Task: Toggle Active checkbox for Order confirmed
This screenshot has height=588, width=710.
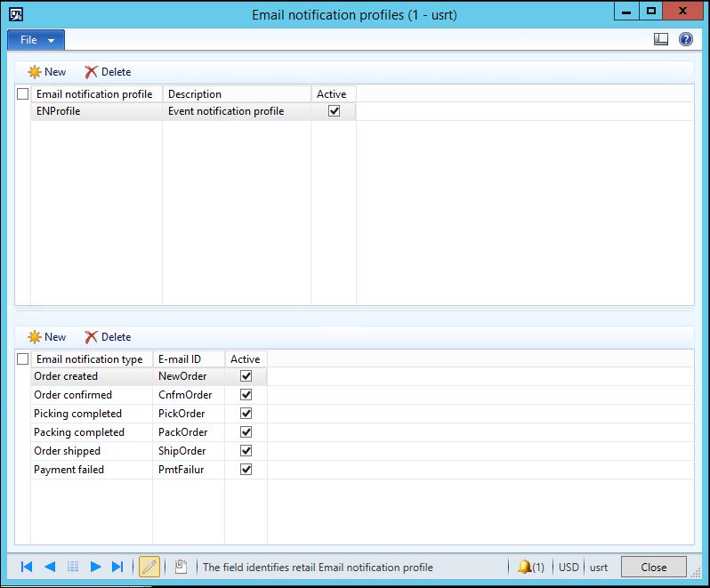Action: click(246, 395)
